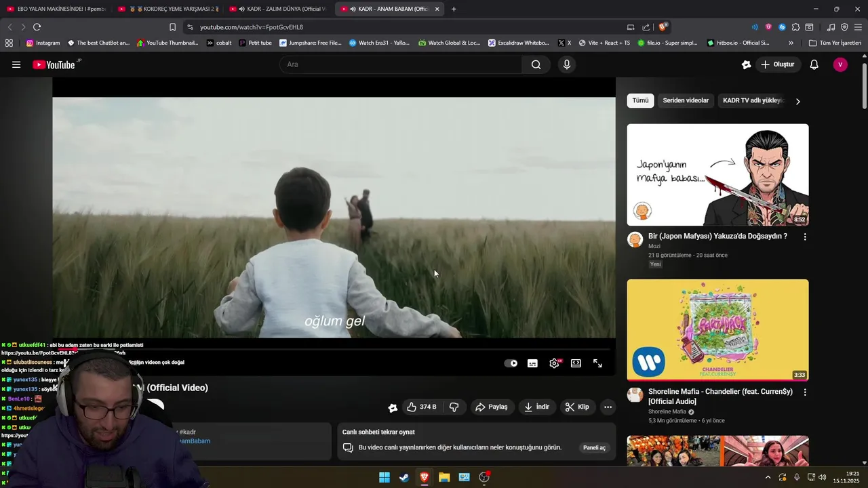The height and width of the screenshot is (488, 868).
Task: Toggle autoplay switch in player
Action: click(x=511, y=363)
